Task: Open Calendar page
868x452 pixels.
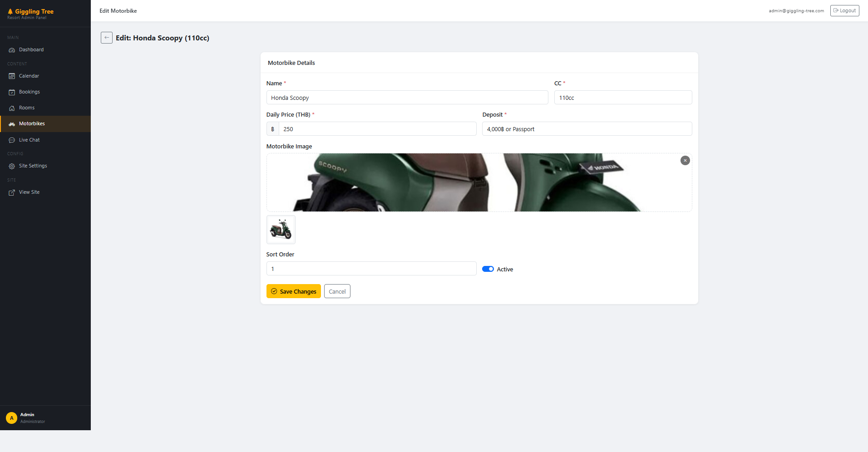Action: [45, 76]
